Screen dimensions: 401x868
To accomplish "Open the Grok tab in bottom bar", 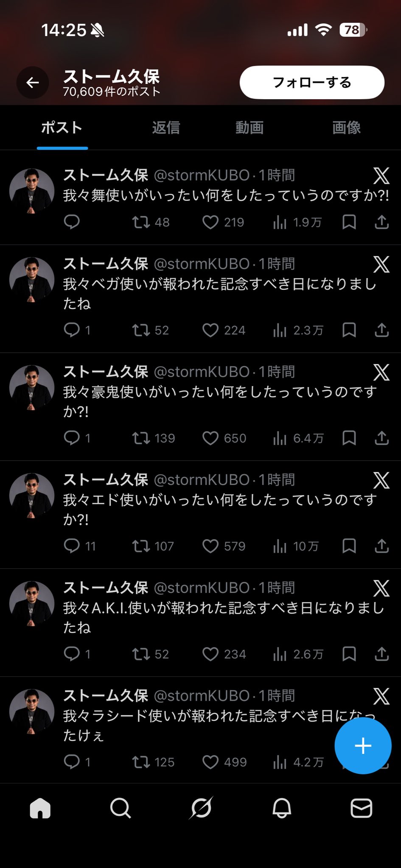I will pyautogui.click(x=201, y=808).
